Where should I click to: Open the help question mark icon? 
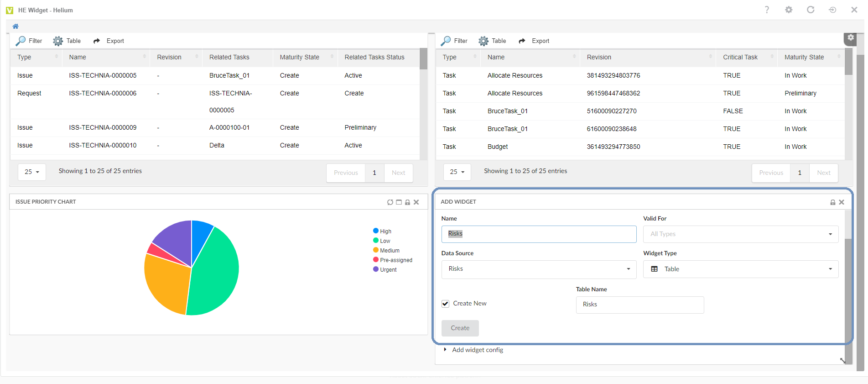point(767,10)
